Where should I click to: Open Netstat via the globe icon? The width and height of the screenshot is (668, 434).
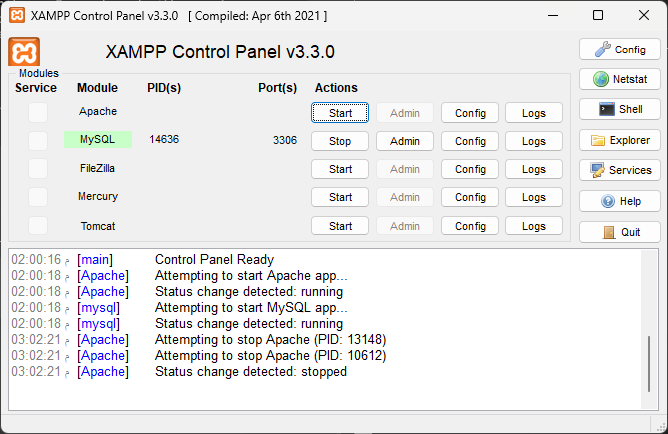(619, 79)
